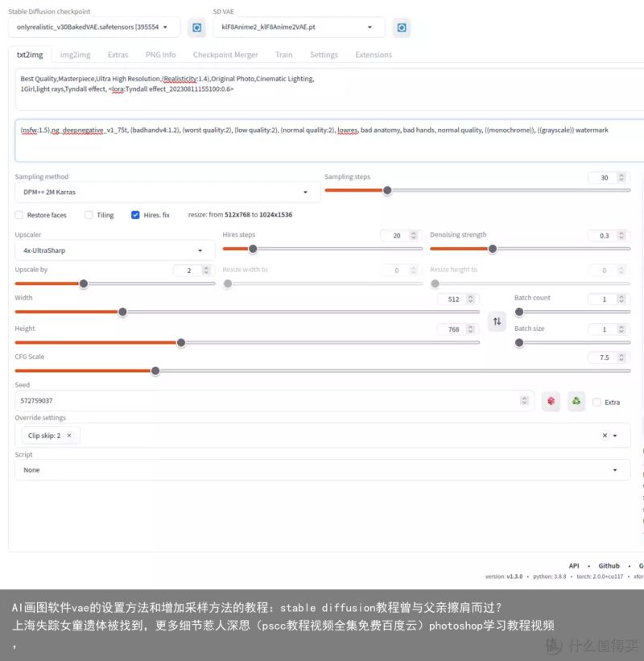Screen dimensions: 644x661
Task: Click the version v1.3.0 text
Action: 504,576
